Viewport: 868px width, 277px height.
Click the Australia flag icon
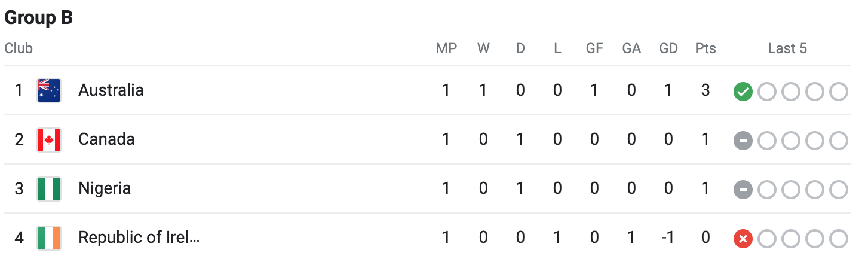tap(49, 90)
